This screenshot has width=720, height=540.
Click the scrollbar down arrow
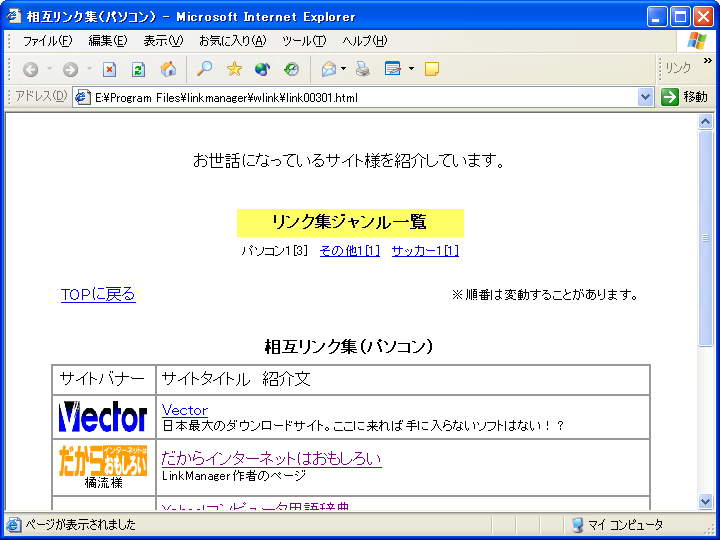(x=705, y=501)
